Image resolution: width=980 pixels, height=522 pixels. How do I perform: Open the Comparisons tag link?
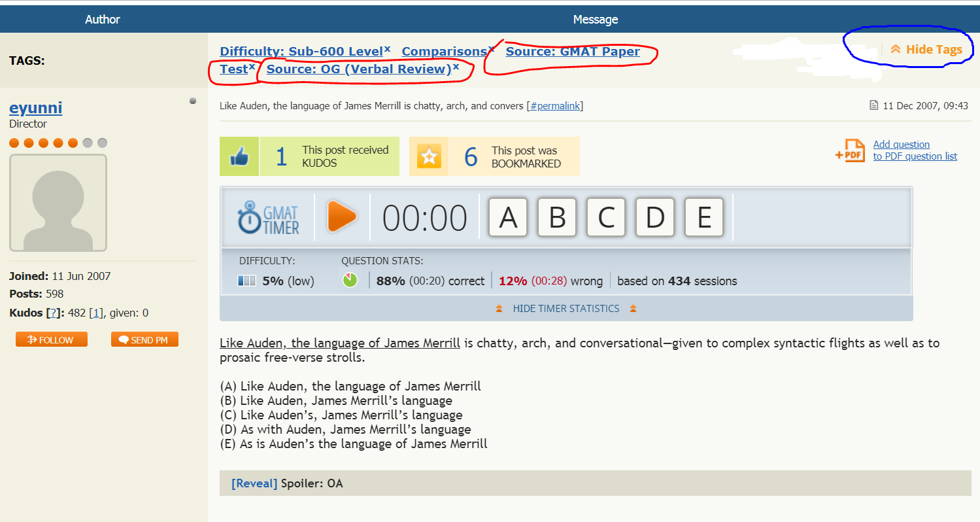click(x=445, y=52)
